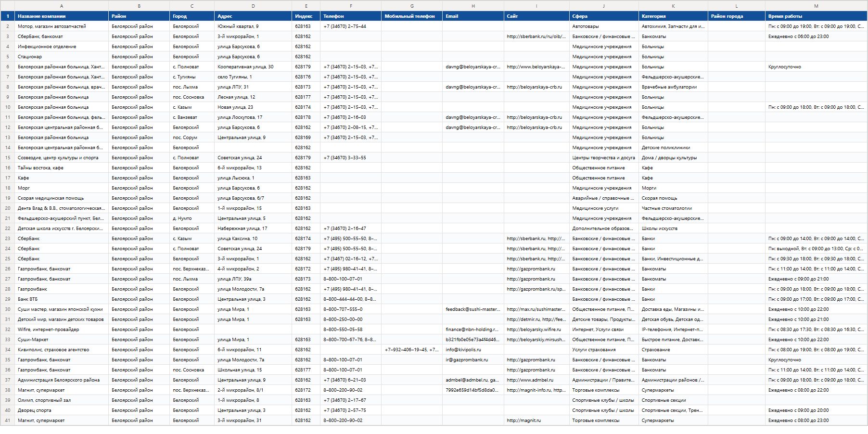Click the 'Категория' header cell
Screen dimensions: 868x434
(673, 16)
